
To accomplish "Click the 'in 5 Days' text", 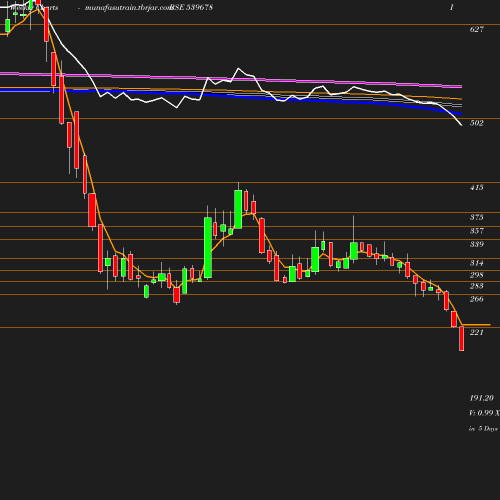I will point(483,429).
